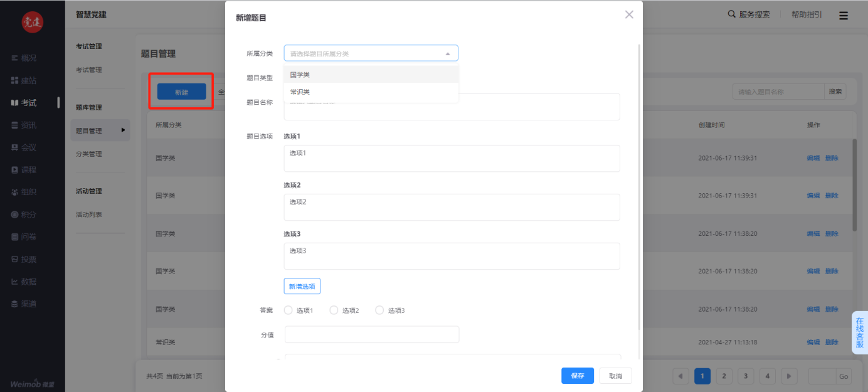Click the 数据 chart icon in the sidebar
This screenshot has height=392, width=868.
coord(15,282)
